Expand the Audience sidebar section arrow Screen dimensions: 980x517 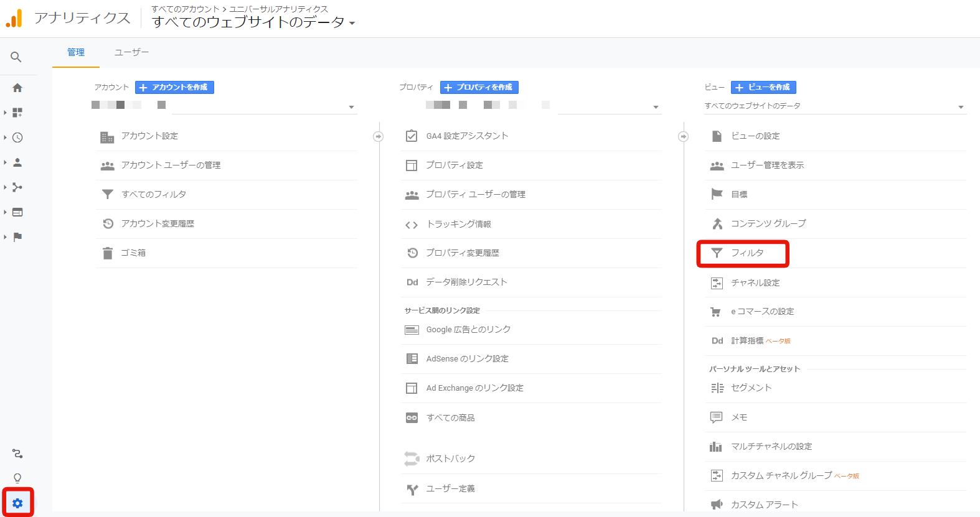click(5, 162)
